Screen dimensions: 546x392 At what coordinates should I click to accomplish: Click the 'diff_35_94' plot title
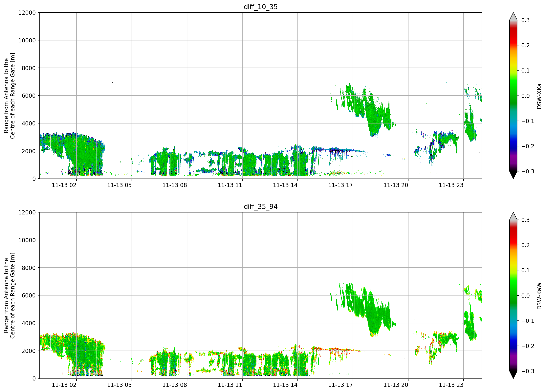point(261,207)
